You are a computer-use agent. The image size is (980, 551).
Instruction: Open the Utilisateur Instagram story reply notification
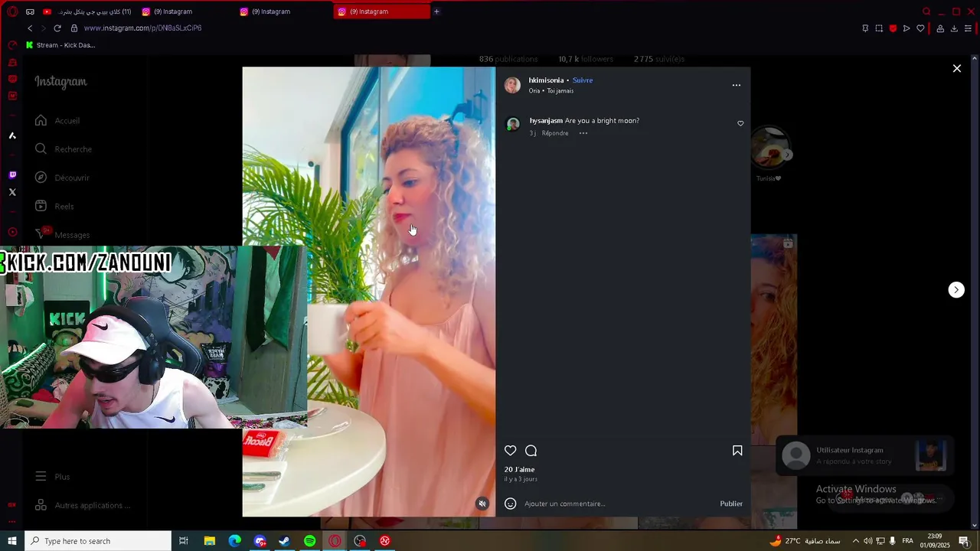[864, 455]
